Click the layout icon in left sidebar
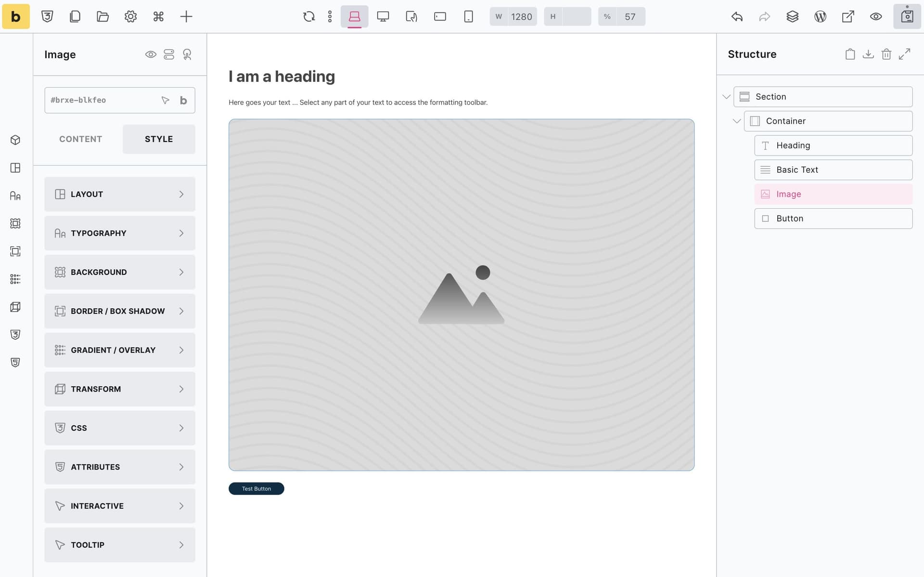Image resolution: width=924 pixels, height=577 pixels. [x=15, y=168]
